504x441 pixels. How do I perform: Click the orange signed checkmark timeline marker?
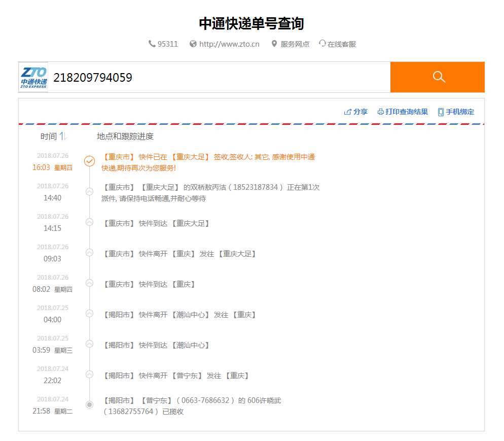coord(90,161)
